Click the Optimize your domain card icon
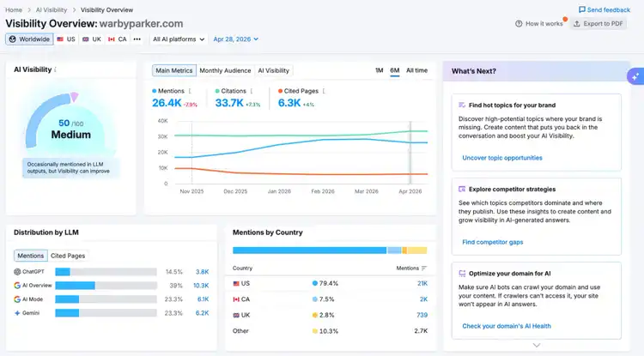The height and width of the screenshot is (356, 644). (462, 273)
